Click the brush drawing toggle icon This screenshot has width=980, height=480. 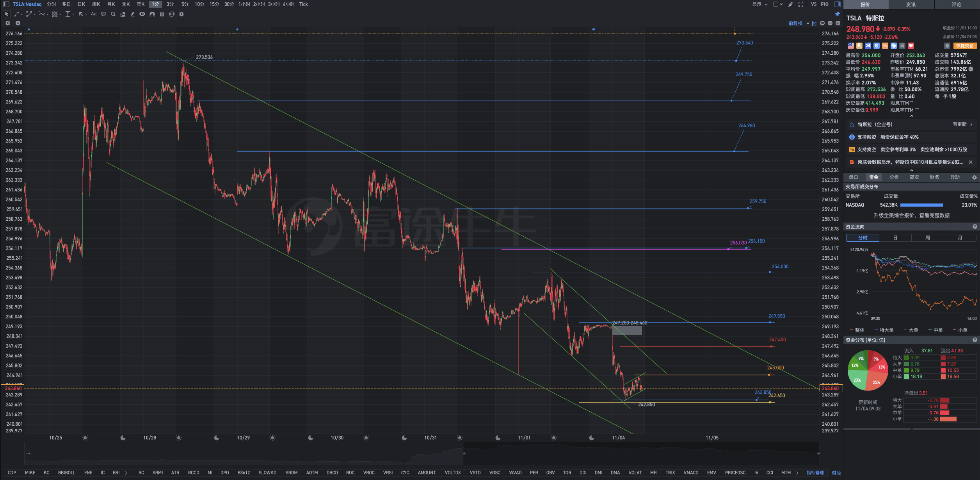click(x=790, y=4)
